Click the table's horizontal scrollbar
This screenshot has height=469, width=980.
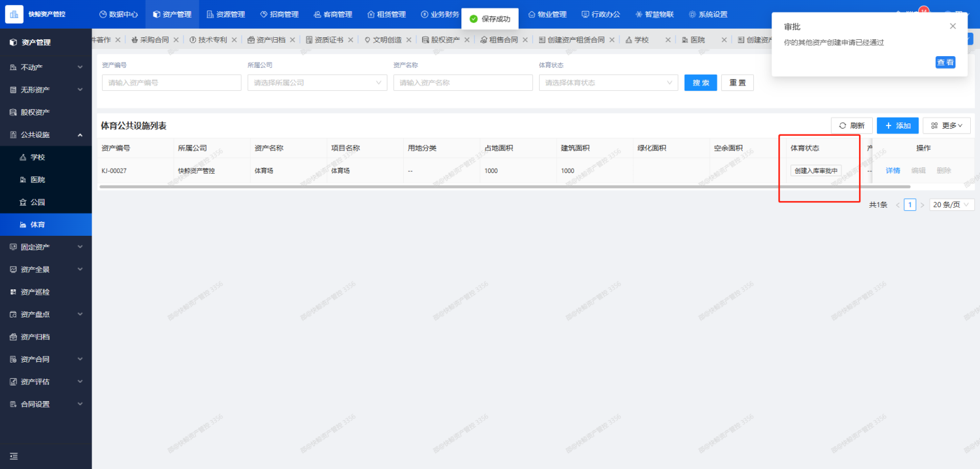coord(504,187)
